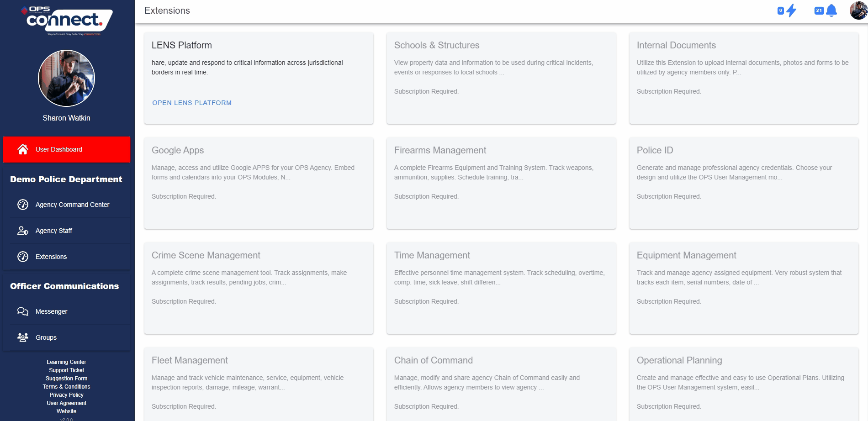Image resolution: width=868 pixels, height=421 pixels.
Task: Open the Support Ticket link
Action: [66, 370]
